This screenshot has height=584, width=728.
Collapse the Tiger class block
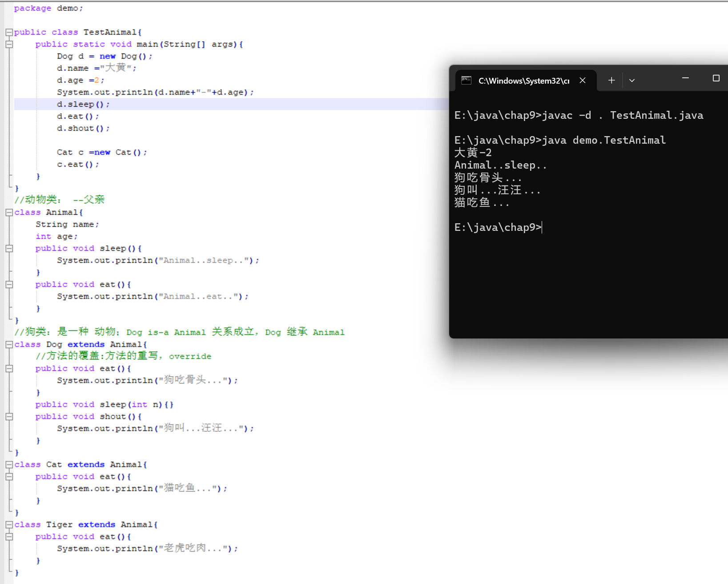[8, 524]
